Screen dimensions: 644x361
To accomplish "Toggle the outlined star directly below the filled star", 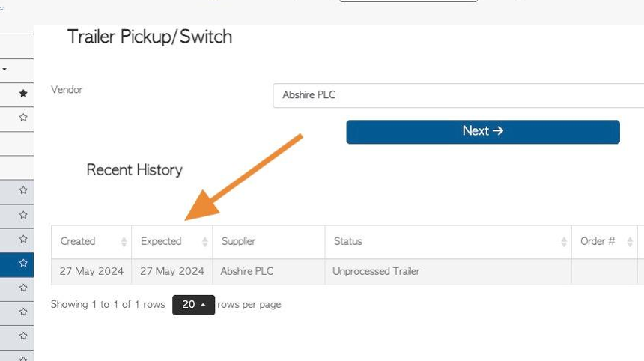I will point(23,118).
